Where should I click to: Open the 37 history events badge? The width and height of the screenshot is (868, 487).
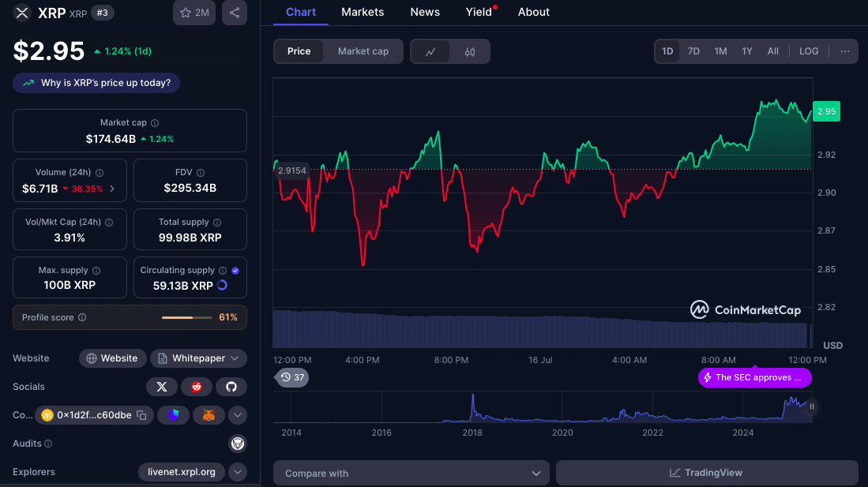292,378
